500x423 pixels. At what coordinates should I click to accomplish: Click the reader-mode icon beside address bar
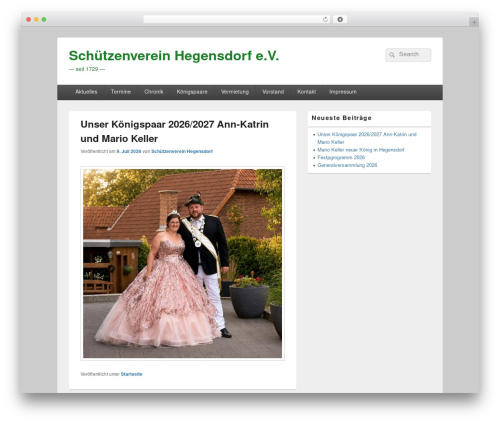(340, 19)
